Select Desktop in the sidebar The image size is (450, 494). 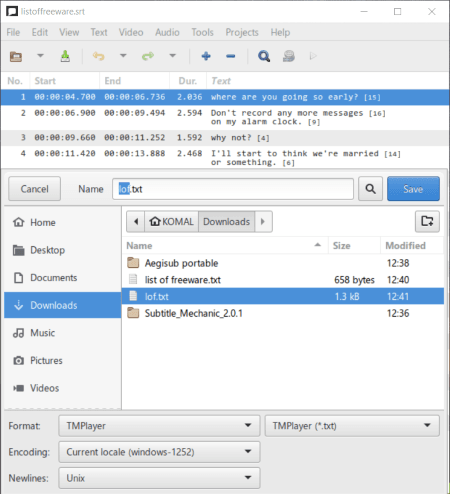[63, 250]
